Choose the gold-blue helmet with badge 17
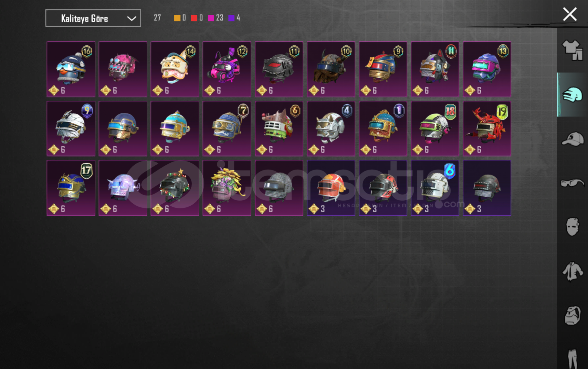Viewport: 588px width, 369px height. (71, 188)
